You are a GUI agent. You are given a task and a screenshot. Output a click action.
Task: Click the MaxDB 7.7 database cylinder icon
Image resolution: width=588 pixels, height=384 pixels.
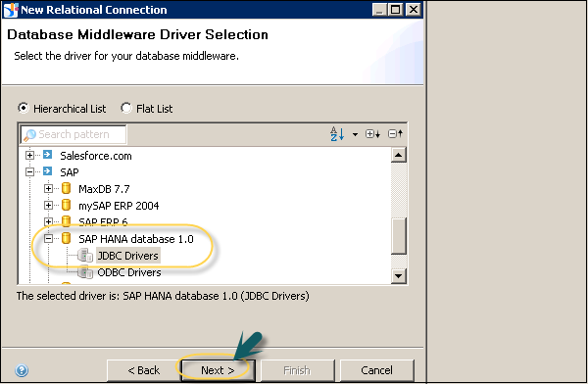(66, 188)
